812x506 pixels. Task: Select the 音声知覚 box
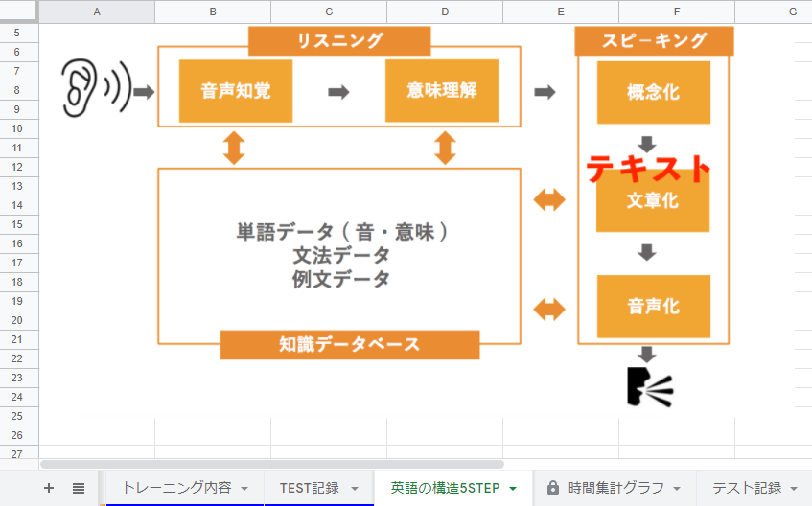(x=236, y=91)
